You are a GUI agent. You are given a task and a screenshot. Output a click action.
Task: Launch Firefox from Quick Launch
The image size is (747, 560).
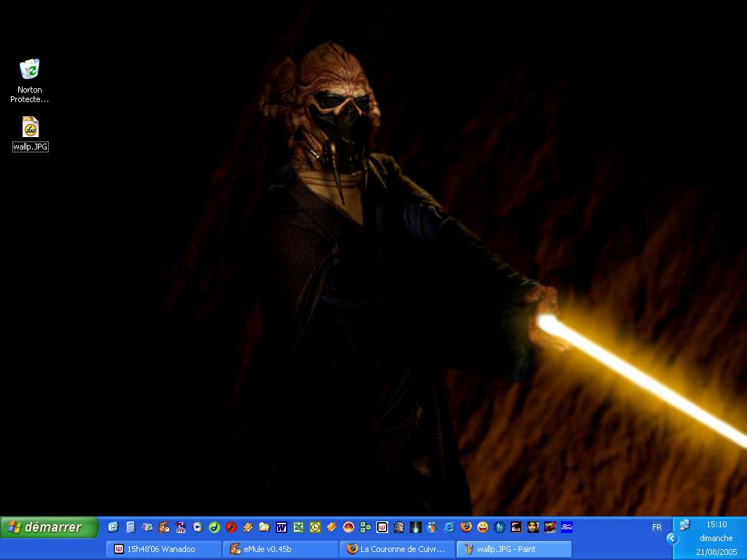click(466, 527)
